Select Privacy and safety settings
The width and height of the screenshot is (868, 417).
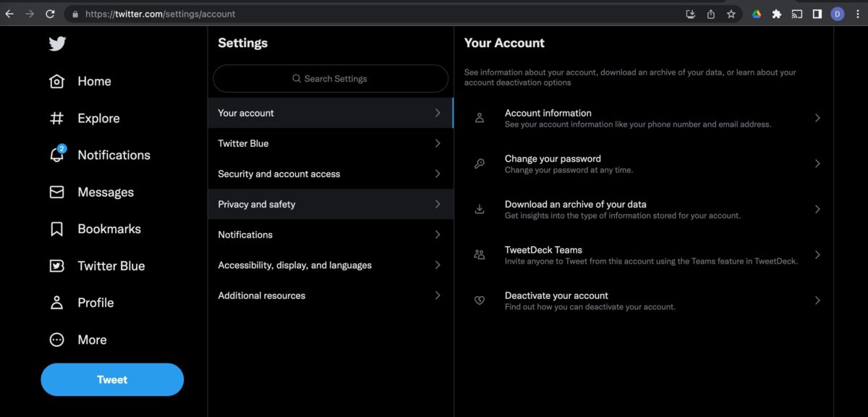pyautogui.click(x=331, y=204)
